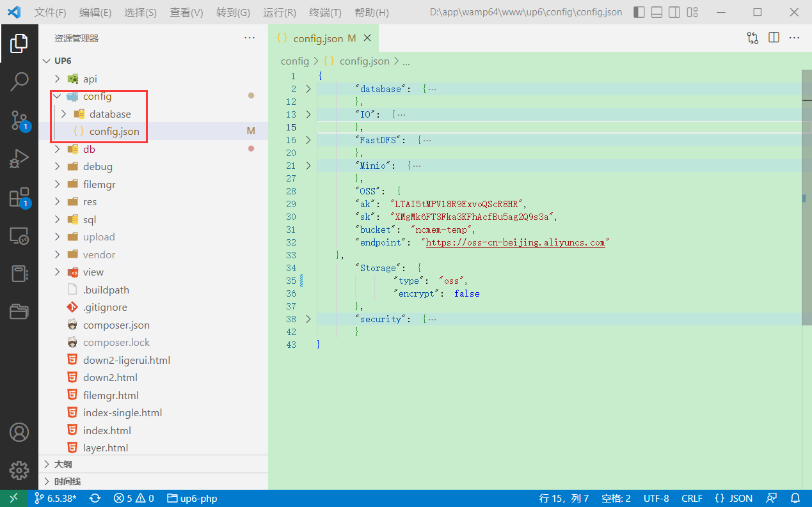This screenshot has height=507, width=812.
Task: Open the 帮助(H) menu
Action: click(371, 12)
